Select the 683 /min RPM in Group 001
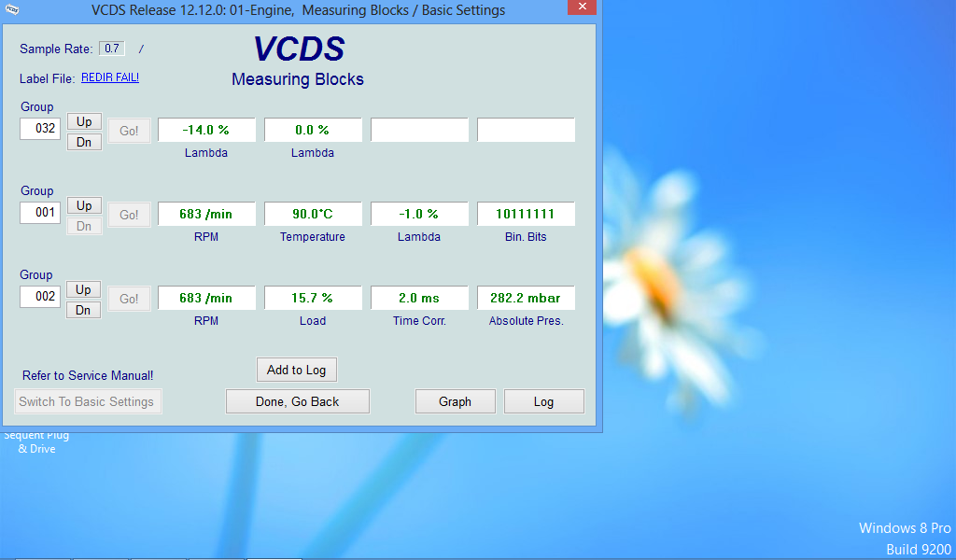Viewport: 956px width, 560px height. tap(206, 214)
